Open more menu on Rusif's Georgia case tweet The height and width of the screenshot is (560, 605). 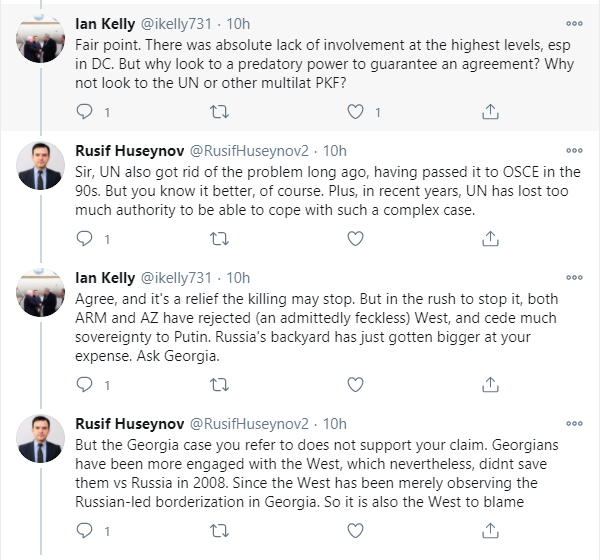[x=574, y=423]
